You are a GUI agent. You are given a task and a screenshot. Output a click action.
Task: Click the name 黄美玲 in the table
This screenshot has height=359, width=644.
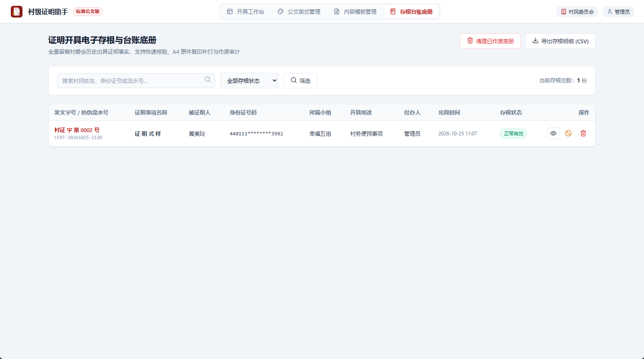(197, 134)
